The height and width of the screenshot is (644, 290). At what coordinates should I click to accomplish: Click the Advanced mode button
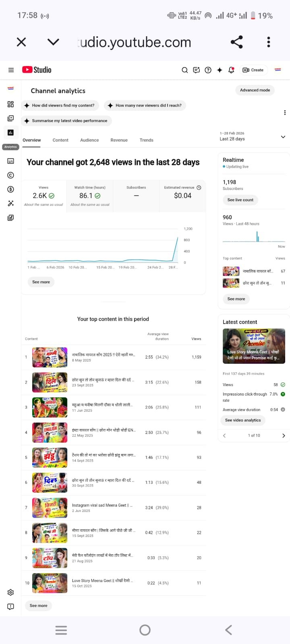(x=255, y=90)
